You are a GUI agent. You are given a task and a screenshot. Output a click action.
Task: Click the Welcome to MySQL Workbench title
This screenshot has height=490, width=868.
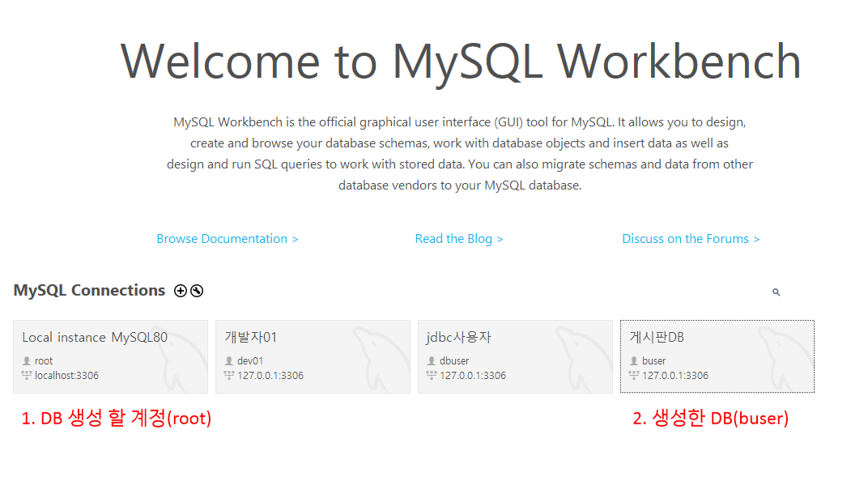(x=461, y=62)
